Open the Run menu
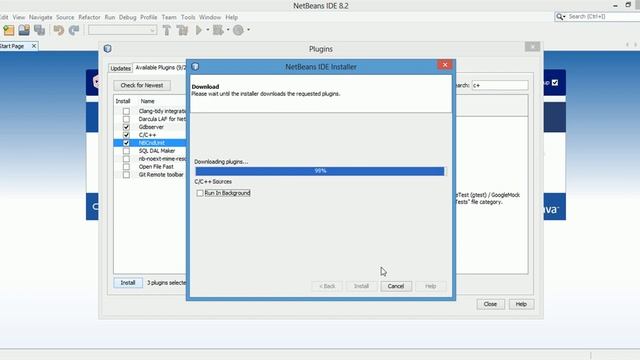 pyautogui.click(x=110, y=17)
